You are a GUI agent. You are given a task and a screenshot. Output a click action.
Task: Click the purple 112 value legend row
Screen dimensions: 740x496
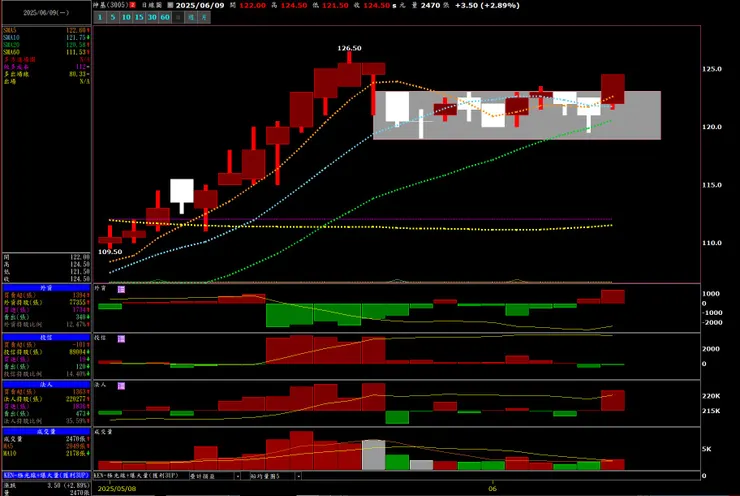46,67
